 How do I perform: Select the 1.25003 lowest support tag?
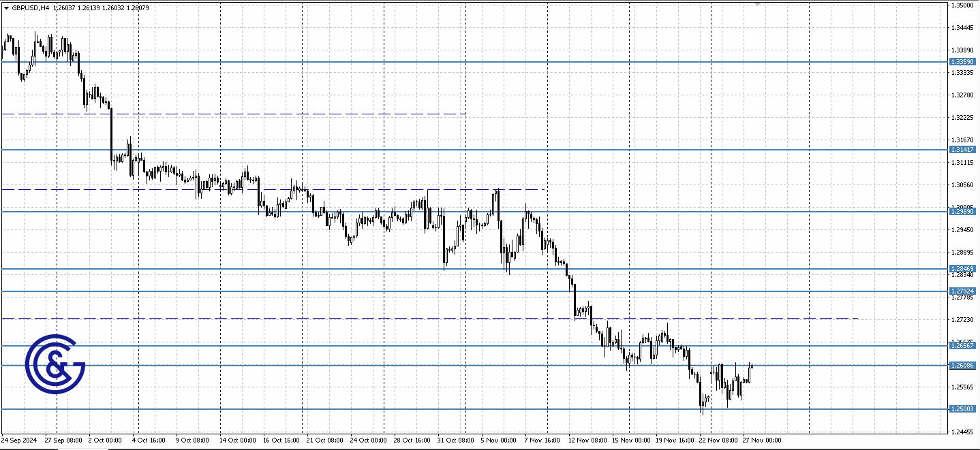tap(963, 409)
